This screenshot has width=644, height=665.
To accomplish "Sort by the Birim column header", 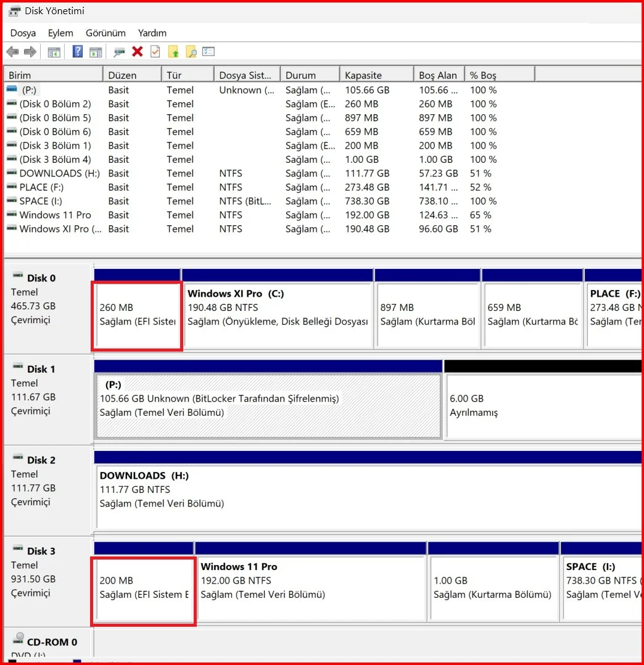I will point(53,75).
